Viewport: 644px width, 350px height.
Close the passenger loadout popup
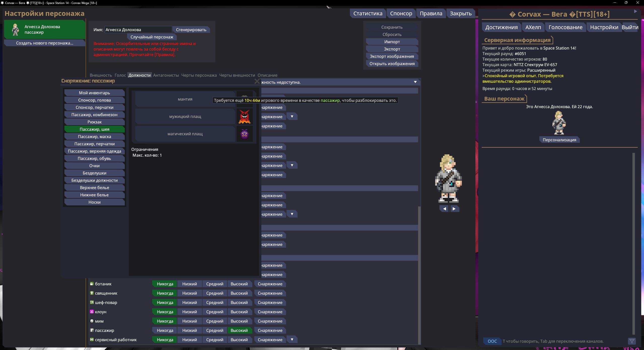(x=257, y=81)
